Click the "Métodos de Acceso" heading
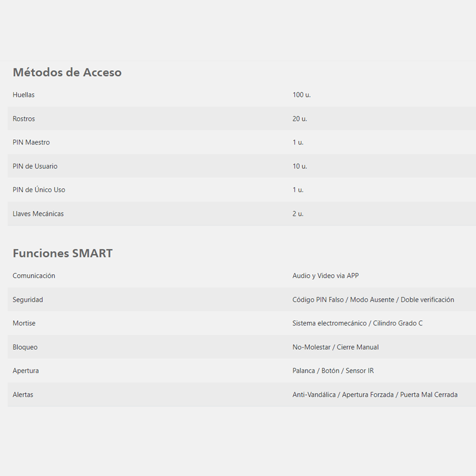The image size is (476, 476). [67, 73]
